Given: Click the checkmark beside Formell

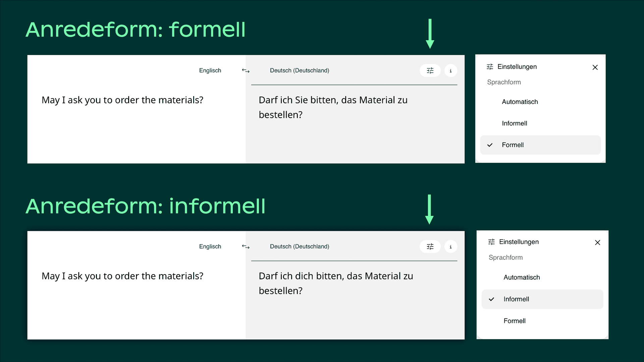Looking at the screenshot, I should click(490, 145).
